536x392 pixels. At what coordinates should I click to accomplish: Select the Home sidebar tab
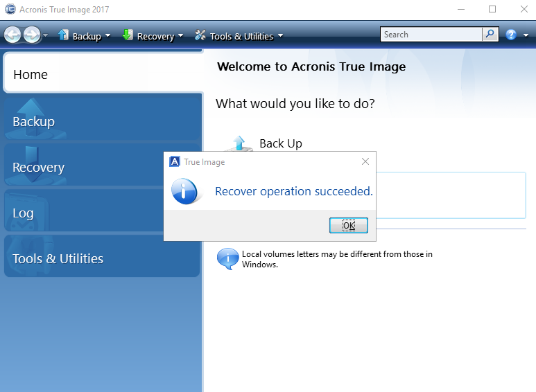pos(103,73)
